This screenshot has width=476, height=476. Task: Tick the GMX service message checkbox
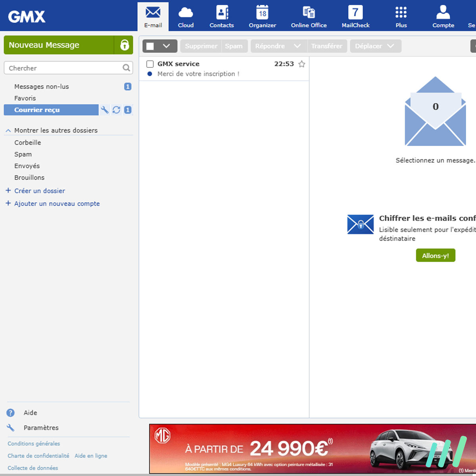150,64
